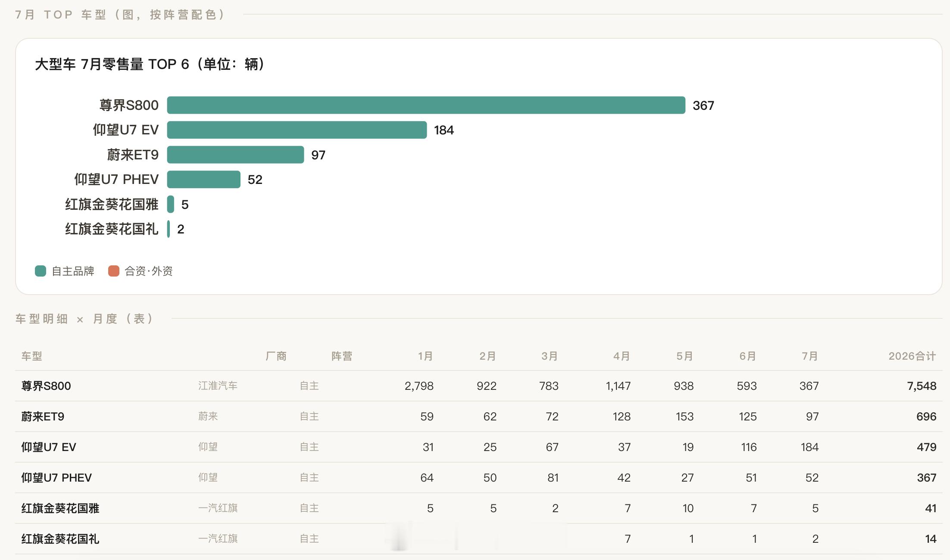Click the teal 自主品牌 legend swatch

point(41,271)
